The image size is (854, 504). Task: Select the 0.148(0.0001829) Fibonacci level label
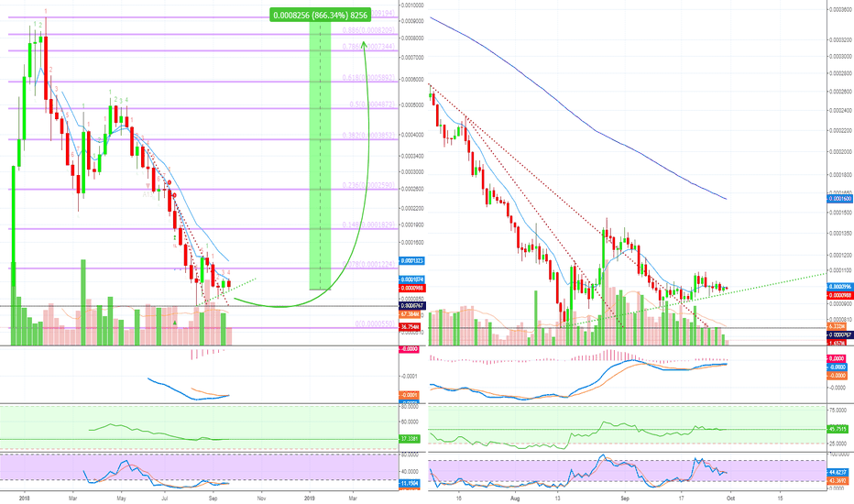pyautogui.click(x=367, y=225)
